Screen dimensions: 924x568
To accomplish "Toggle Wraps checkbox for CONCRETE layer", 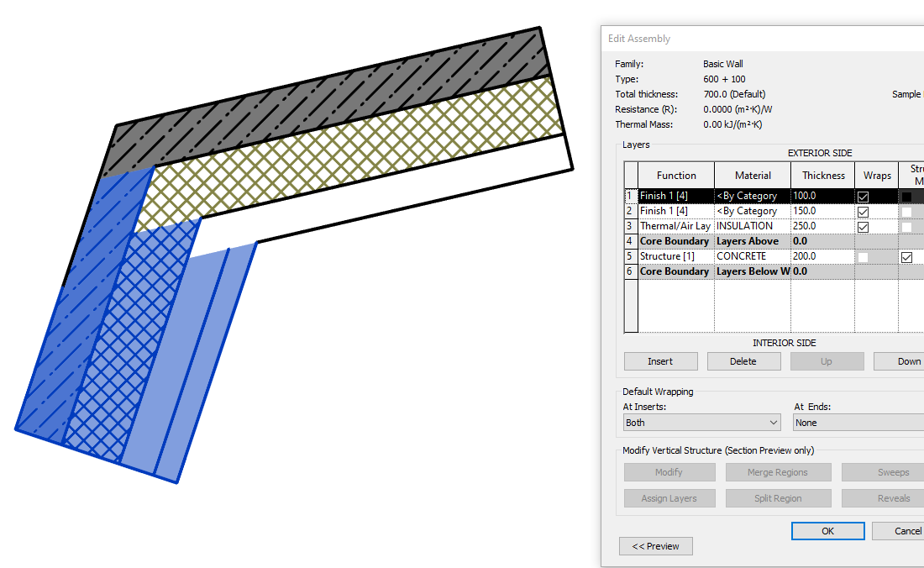I will click(863, 257).
